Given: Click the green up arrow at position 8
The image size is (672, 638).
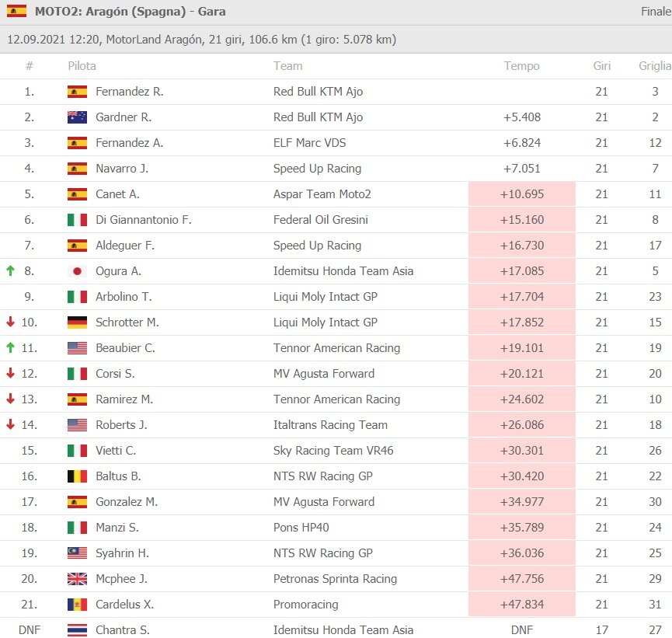Looking at the screenshot, I should pyautogui.click(x=10, y=271).
